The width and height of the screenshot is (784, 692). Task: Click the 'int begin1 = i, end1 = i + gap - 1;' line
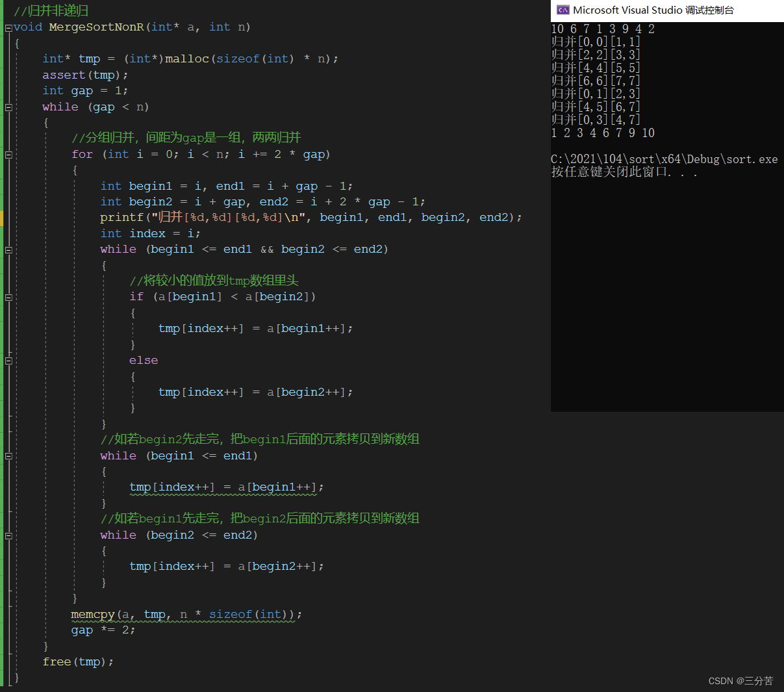[227, 186]
